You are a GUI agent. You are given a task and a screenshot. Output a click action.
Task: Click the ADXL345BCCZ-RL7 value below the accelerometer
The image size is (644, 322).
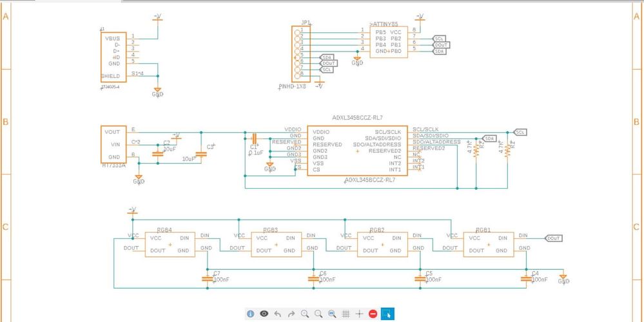[x=370, y=180]
